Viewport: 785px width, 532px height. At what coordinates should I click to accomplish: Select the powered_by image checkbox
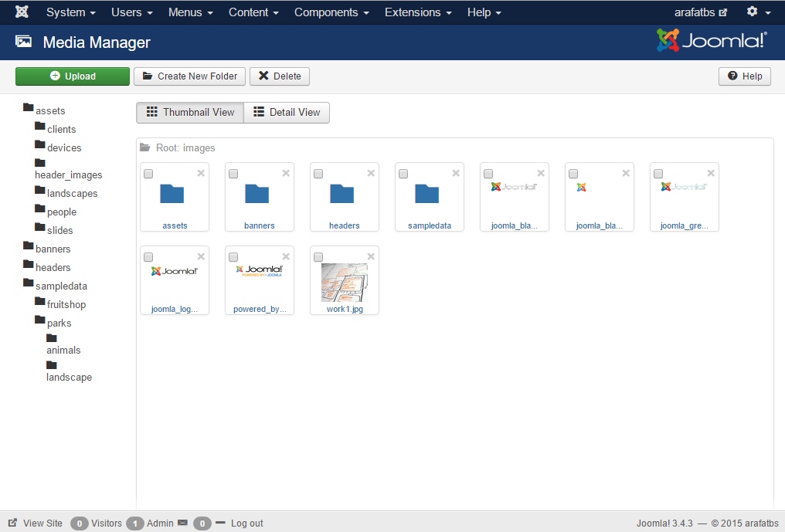pyautogui.click(x=233, y=257)
